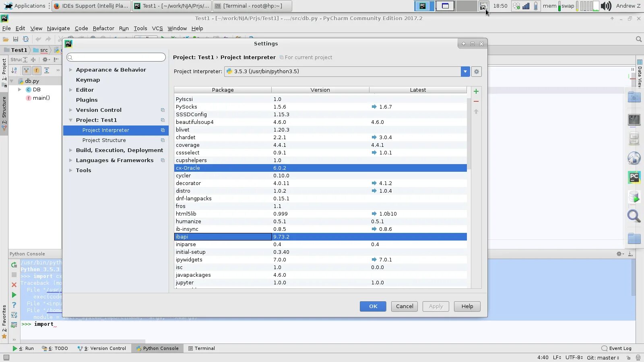Select the beautifulsoup4 package row

click(320, 122)
